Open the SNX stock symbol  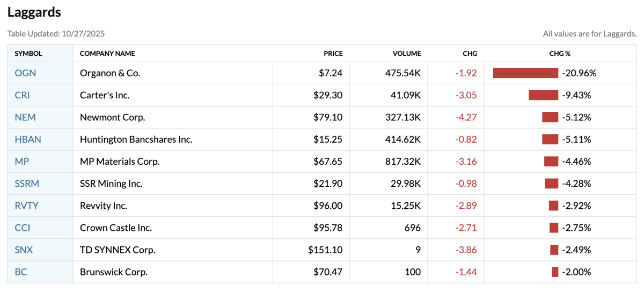point(24,250)
